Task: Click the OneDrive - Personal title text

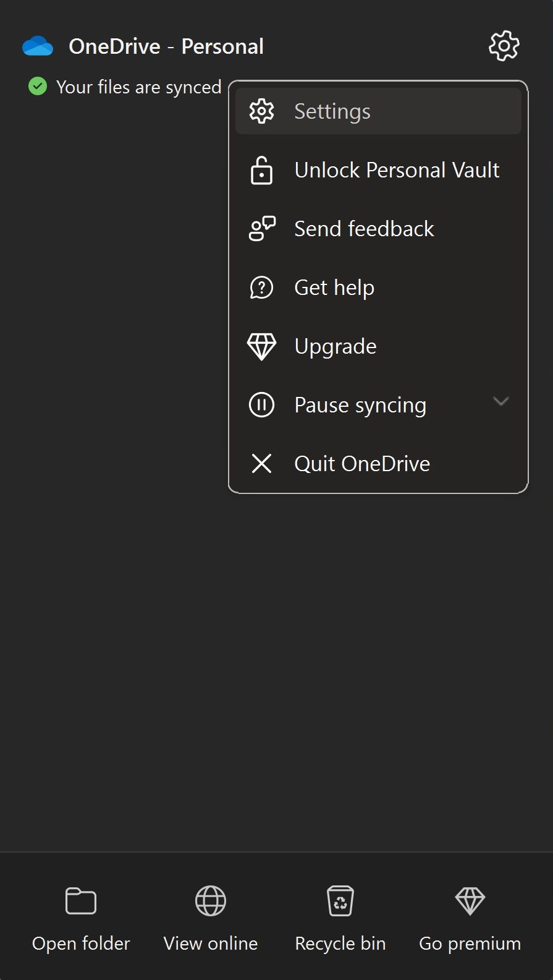Action: (x=166, y=46)
